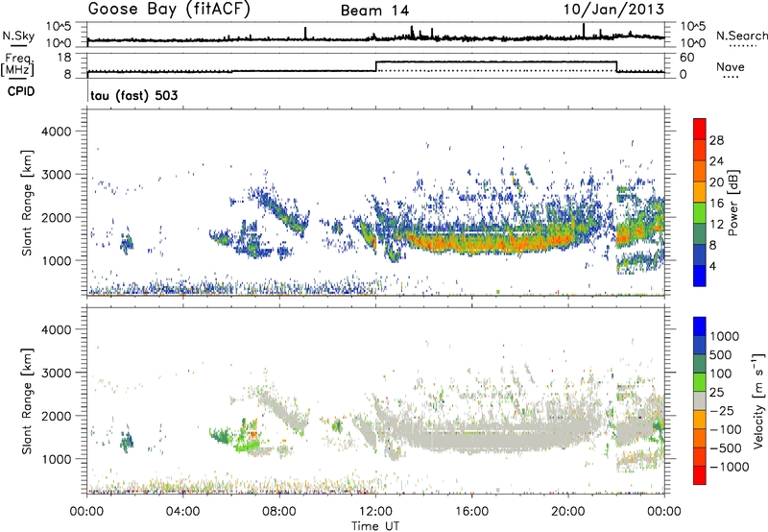Viewport: 768px width, 532px height.
Task: Click the 'Power [dB]' color bar label
Action: 732,203
